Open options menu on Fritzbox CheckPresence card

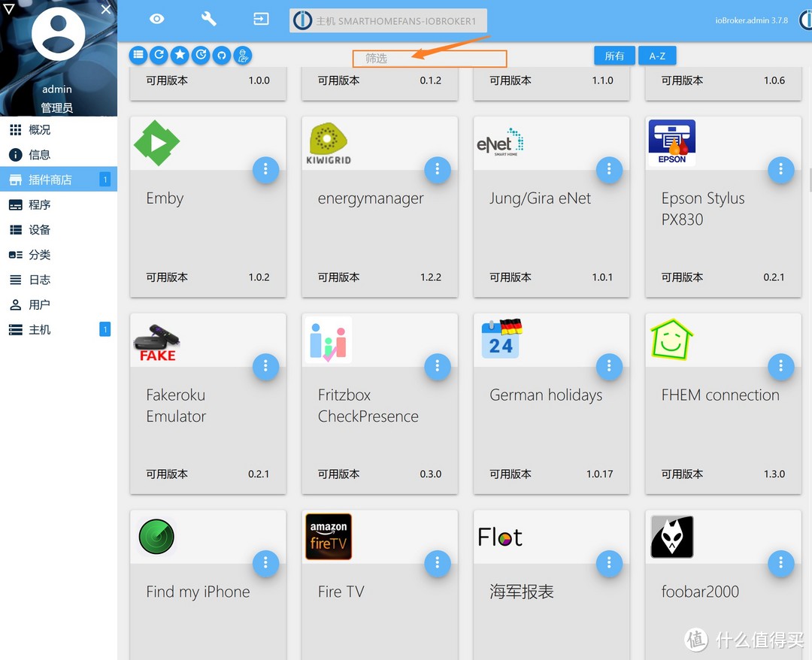[438, 367]
